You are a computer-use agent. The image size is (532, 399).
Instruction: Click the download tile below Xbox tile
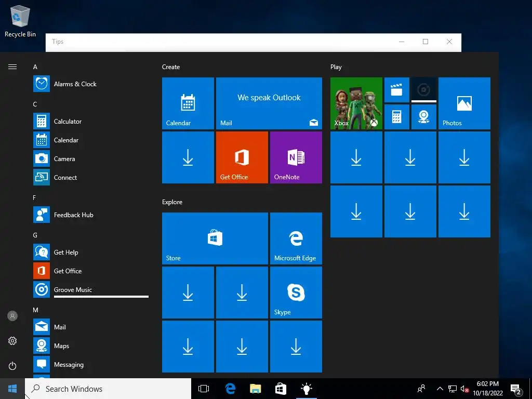pyautogui.click(x=356, y=157)
